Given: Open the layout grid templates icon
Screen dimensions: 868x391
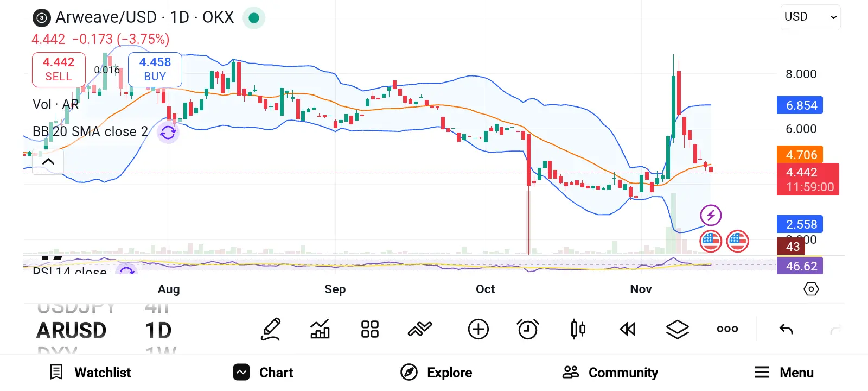Looking at the screenshot, I should [370, 329].
